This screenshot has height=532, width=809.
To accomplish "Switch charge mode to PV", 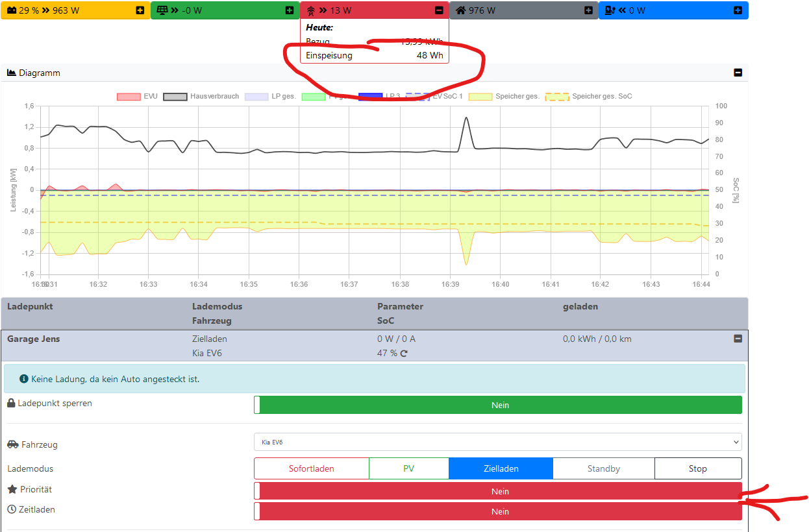I will coord(408,468).
